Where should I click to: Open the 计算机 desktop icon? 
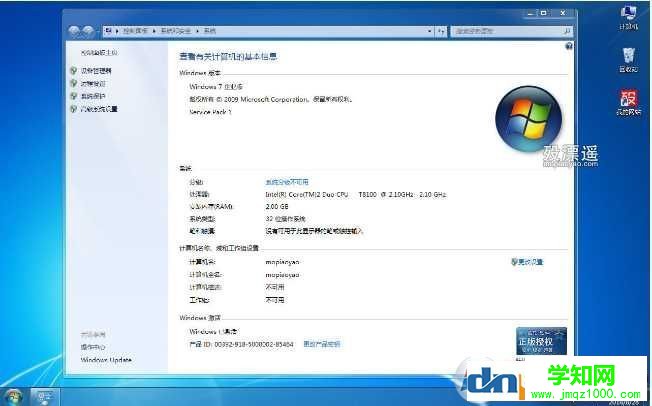click(628, 17)
